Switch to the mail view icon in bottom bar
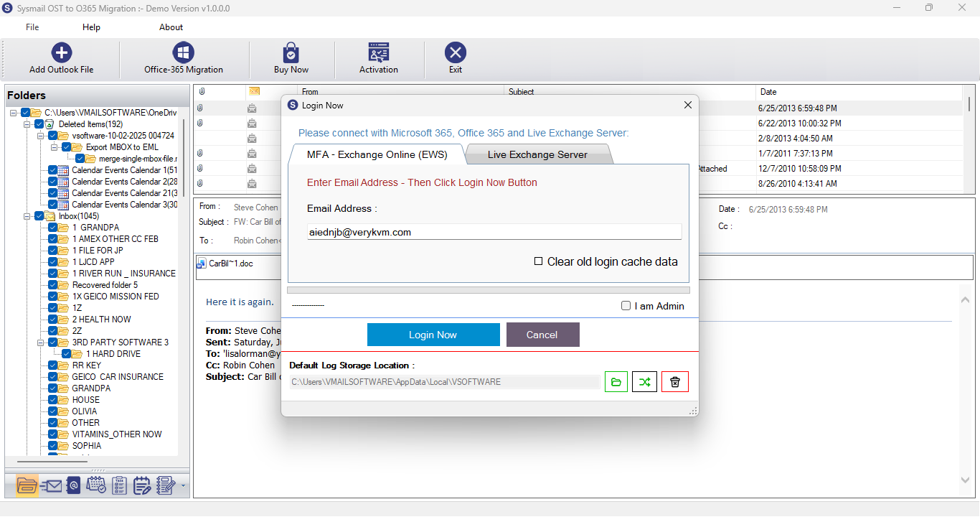980x517 pixels. coord(51,486)
